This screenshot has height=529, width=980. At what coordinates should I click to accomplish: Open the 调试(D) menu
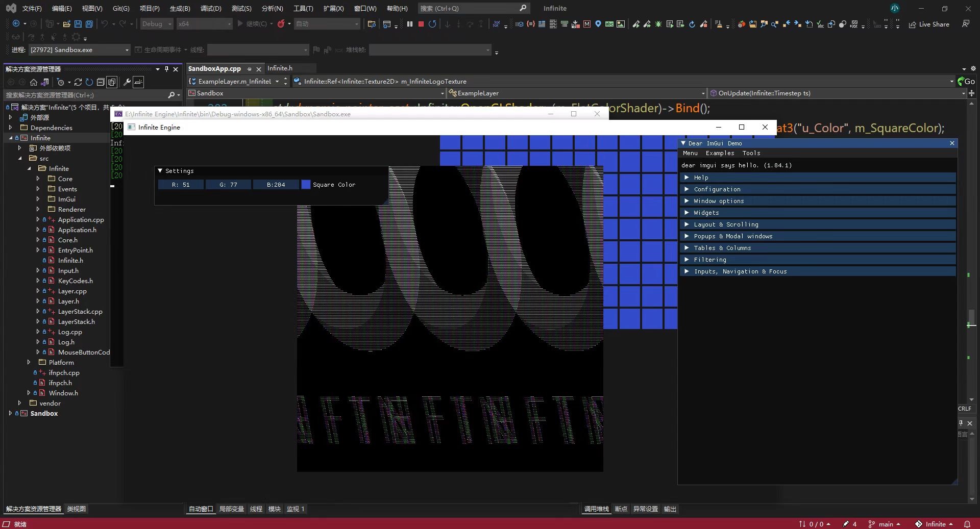(x=211, y=8)
